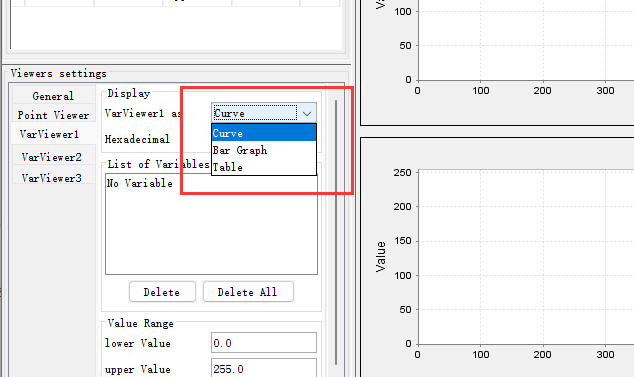Click inside the upper chart plot area

pos(526,40)
